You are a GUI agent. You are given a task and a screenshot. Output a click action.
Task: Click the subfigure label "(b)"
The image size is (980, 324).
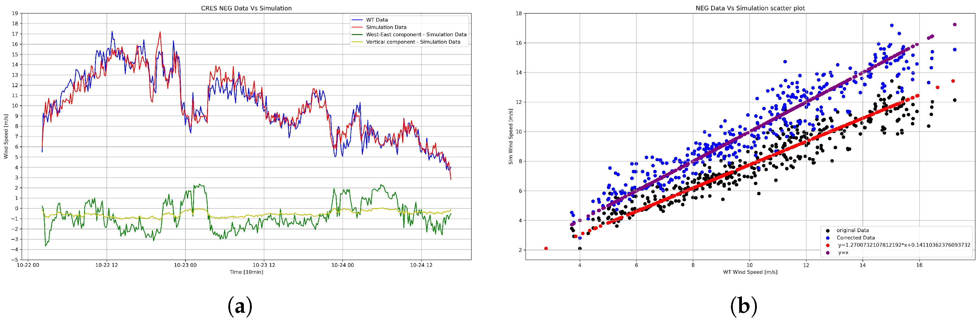744,306
